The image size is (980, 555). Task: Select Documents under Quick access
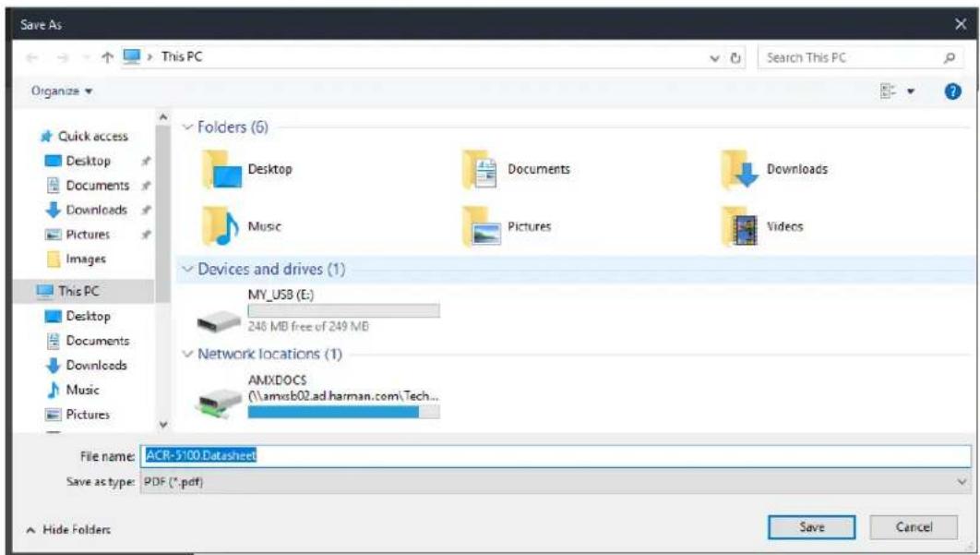88,186
